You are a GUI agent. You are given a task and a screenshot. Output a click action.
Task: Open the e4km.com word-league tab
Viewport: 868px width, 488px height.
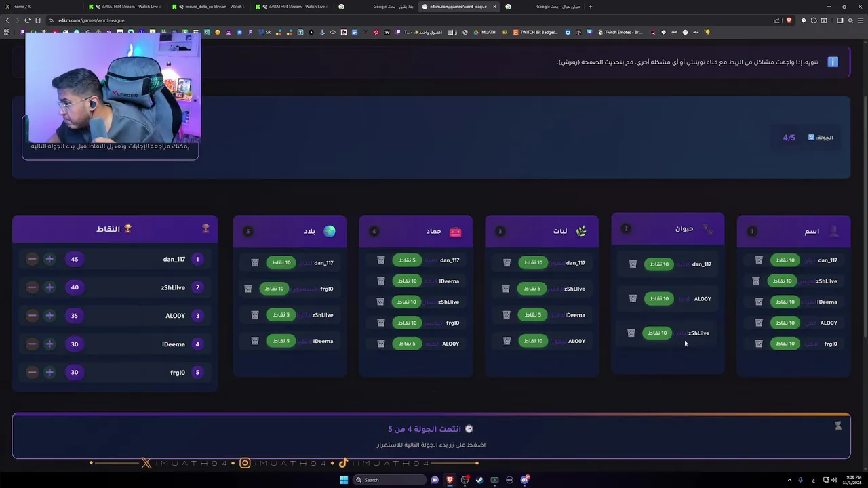pos(458,7)
